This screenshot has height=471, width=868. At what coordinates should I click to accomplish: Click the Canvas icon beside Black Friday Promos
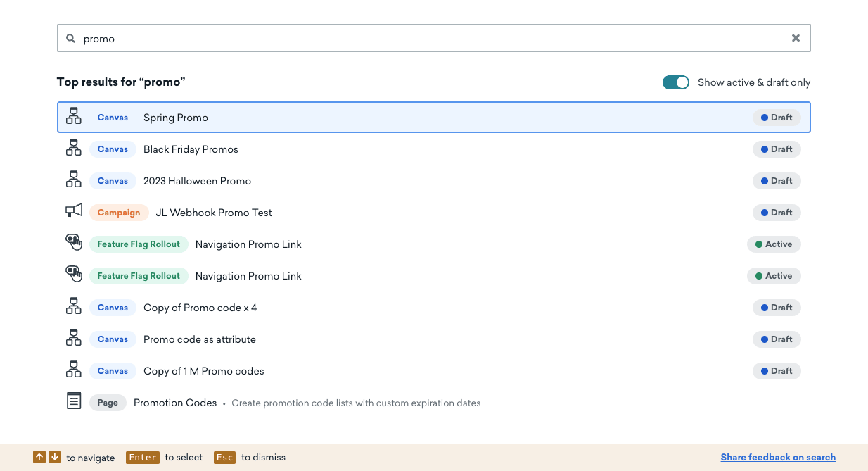click(74, 149)
